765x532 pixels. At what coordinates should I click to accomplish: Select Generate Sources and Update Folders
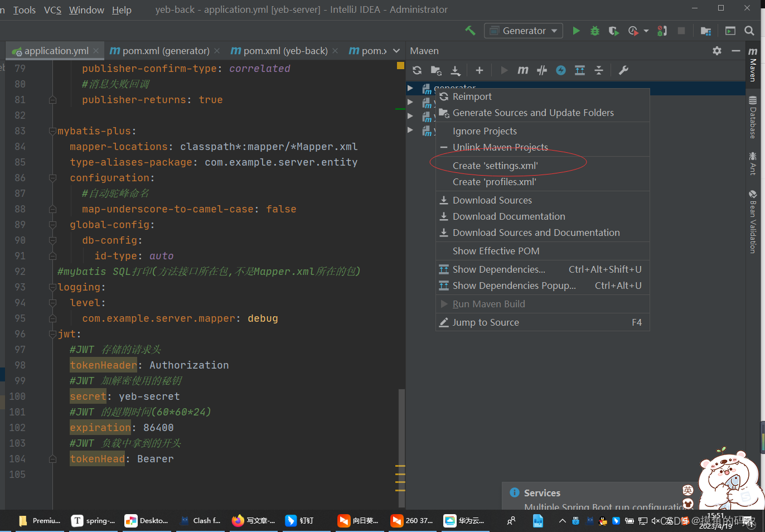point(543,113)
